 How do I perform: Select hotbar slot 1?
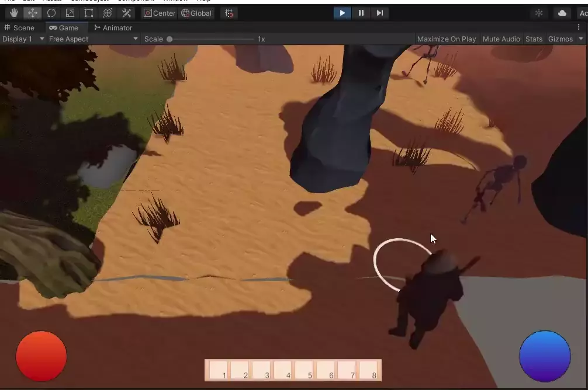[218, 370]
